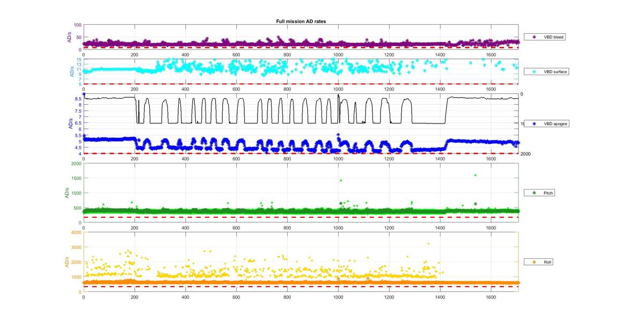Click the cyan asterisk marker in VBD surface legend
This screenshot has height=328, width=644.
(x=534, y=71)
